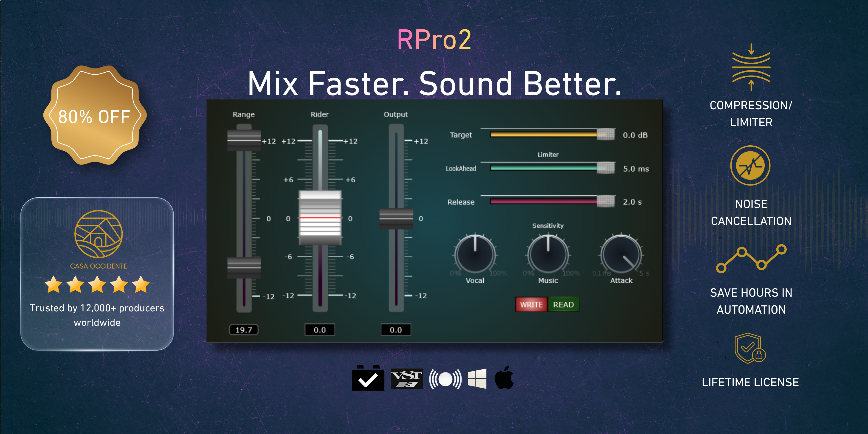Viewport: 868px width, 434px height.
Task: Click the Rider fader cap
Action: tap(320, 218)
